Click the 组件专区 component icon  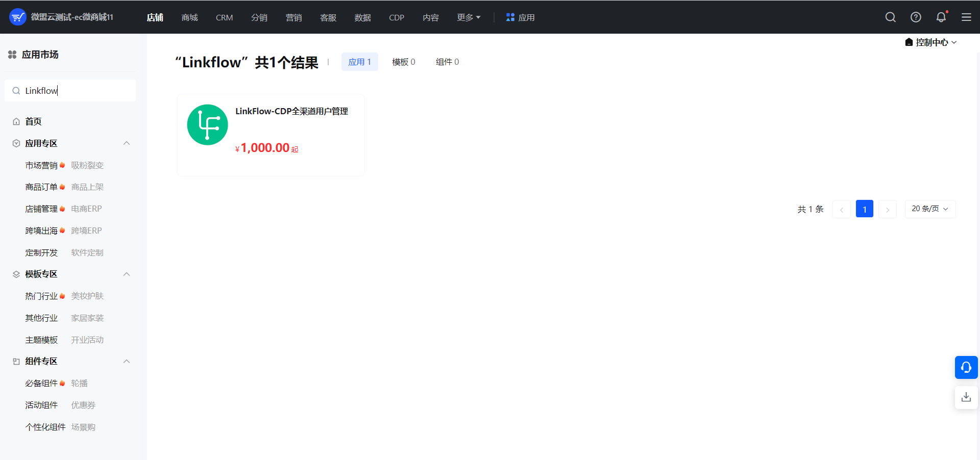click(16, 362)
